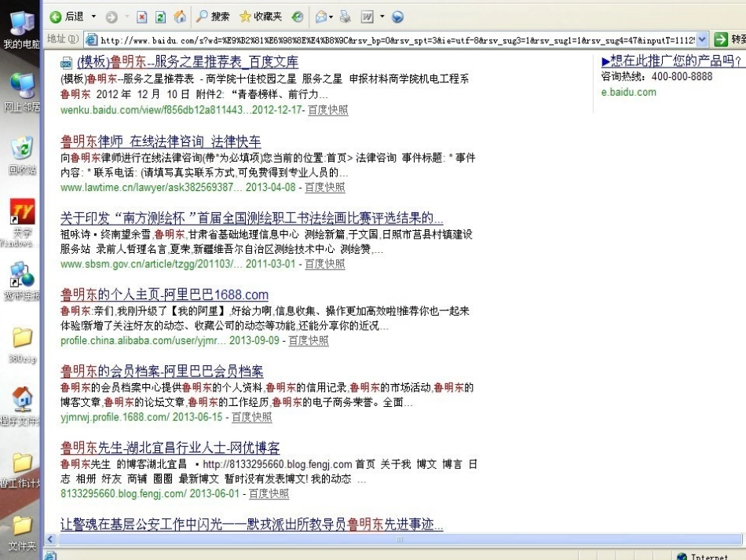
Task: Click the horizontal scrollbar of the page
Action: pyautogui.click(x=399, y=539)
